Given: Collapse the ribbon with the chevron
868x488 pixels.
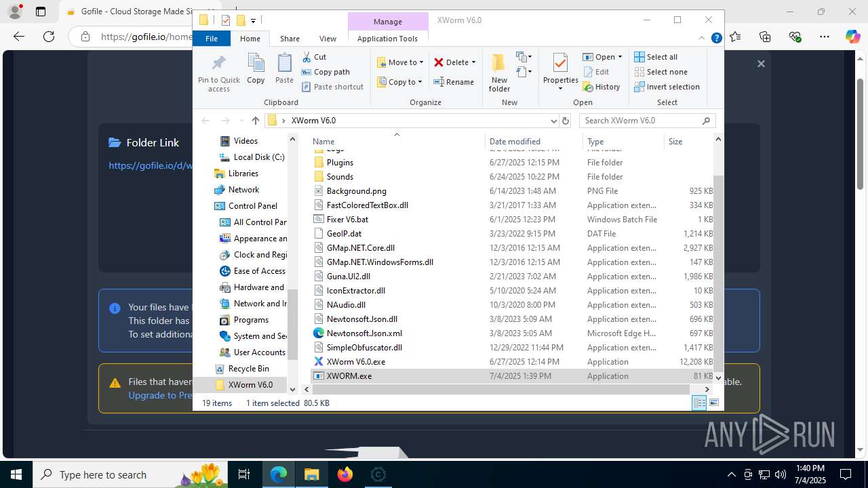Looking at the screenshot, I should (702, 39).
